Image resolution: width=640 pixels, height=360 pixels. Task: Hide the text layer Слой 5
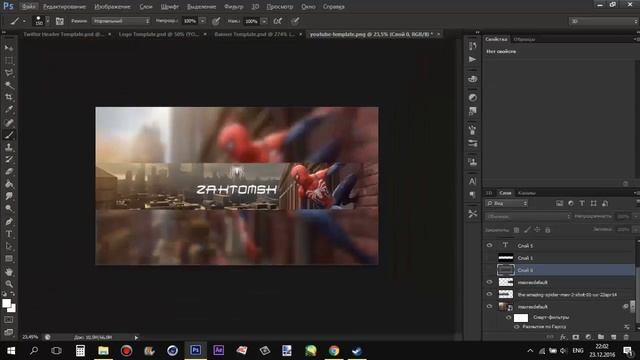[489, 245]
